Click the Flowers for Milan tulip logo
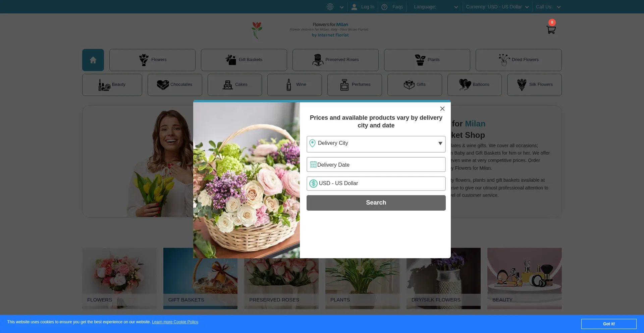The height and width of the screenshot is (333, 644). coord(257,30)
